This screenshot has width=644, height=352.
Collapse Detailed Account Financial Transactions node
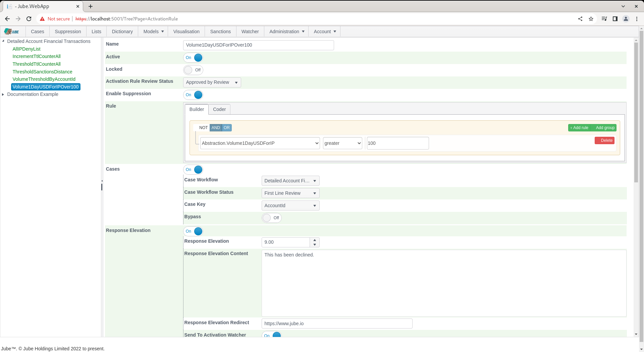(x=3, y=41)
